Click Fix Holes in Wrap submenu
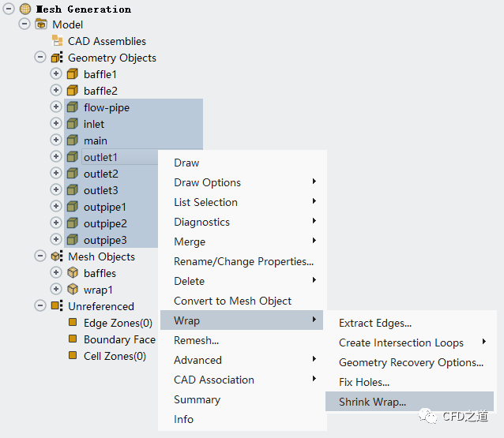This screenshot has width=504, height=438. coord(364,382)
